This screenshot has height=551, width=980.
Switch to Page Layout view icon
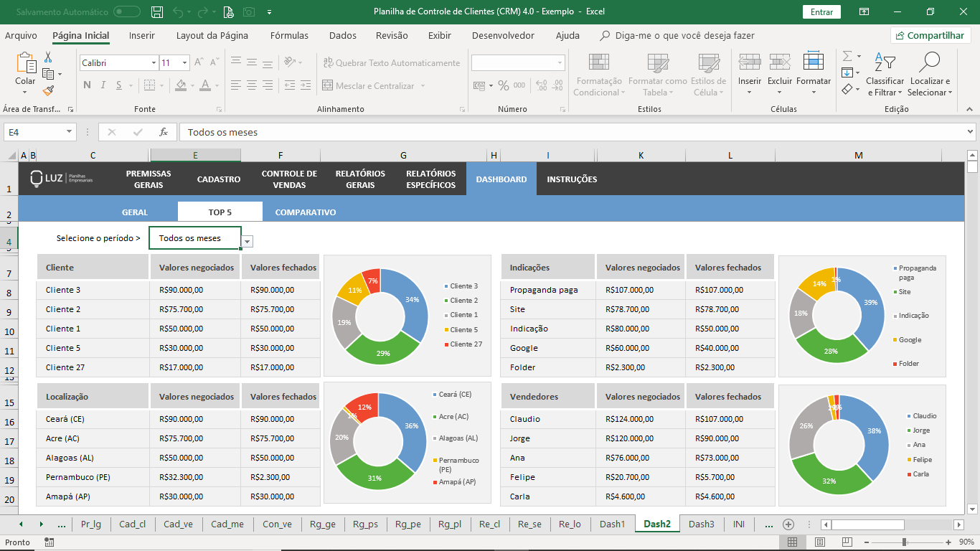point(820,542)
